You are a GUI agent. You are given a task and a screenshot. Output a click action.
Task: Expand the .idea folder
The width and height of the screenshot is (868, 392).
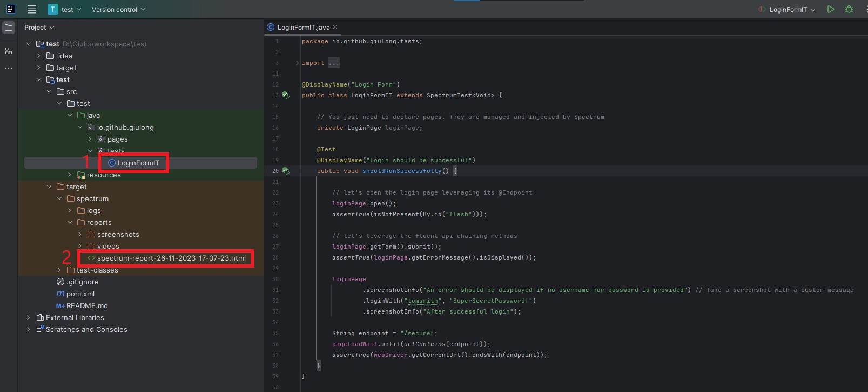click(x=39, y=56)
